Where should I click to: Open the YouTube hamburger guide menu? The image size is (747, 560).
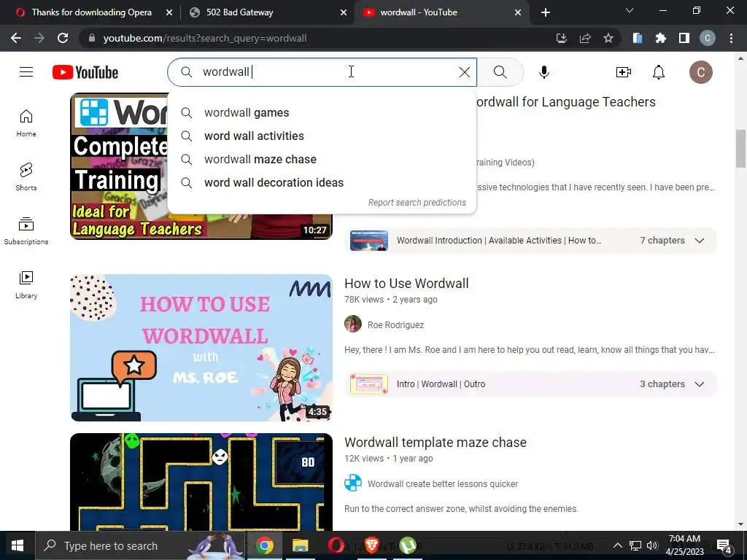pos(26,72)
